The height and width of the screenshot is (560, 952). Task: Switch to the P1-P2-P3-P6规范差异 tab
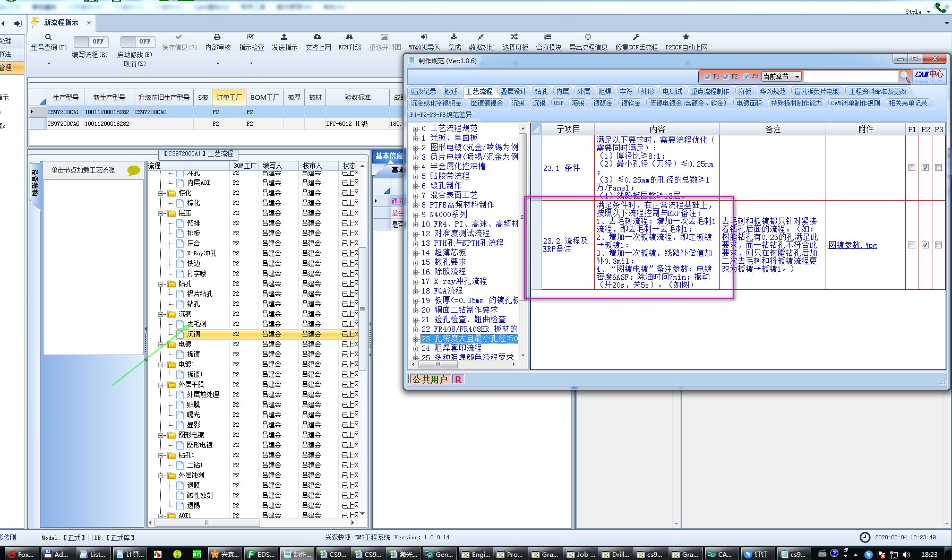(x=441, y=115)
